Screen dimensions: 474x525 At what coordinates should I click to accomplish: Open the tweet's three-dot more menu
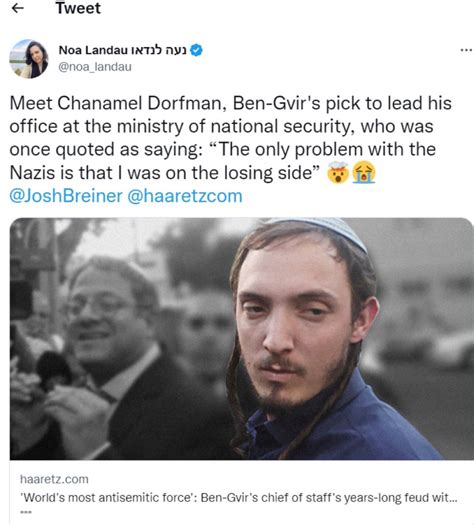pos(466,50)
